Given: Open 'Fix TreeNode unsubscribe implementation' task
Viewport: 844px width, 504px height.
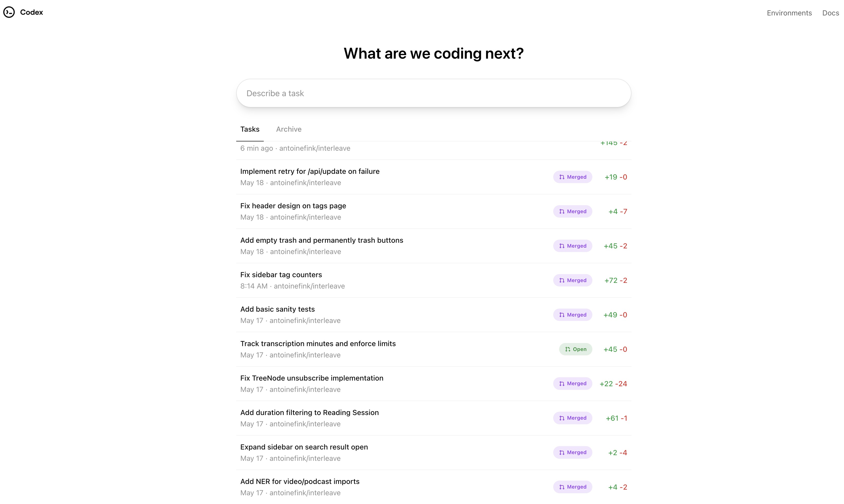Looking at the screenshot, I should (312, 378).
